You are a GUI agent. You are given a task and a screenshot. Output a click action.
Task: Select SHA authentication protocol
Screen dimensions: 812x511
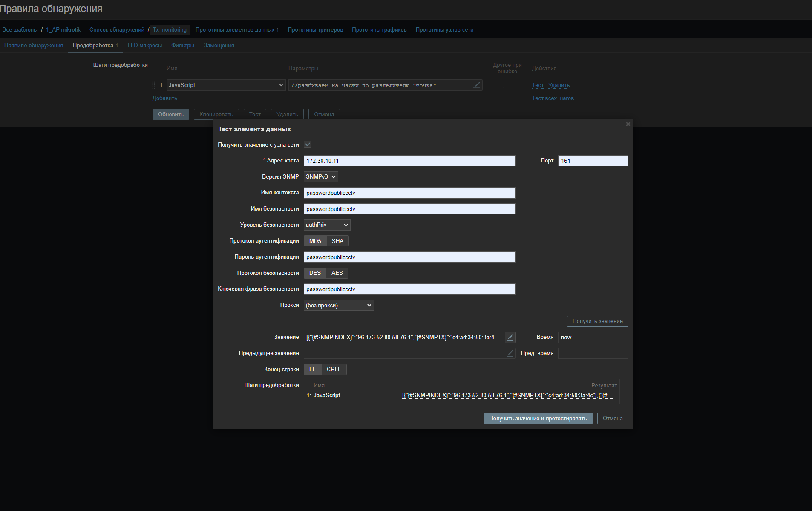click(337, 241)
